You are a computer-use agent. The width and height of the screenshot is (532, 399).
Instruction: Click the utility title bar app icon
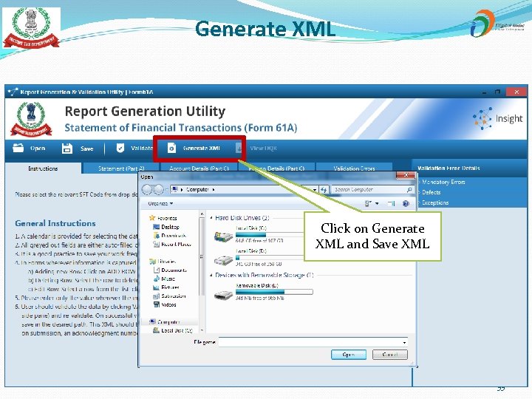[13, 92]
